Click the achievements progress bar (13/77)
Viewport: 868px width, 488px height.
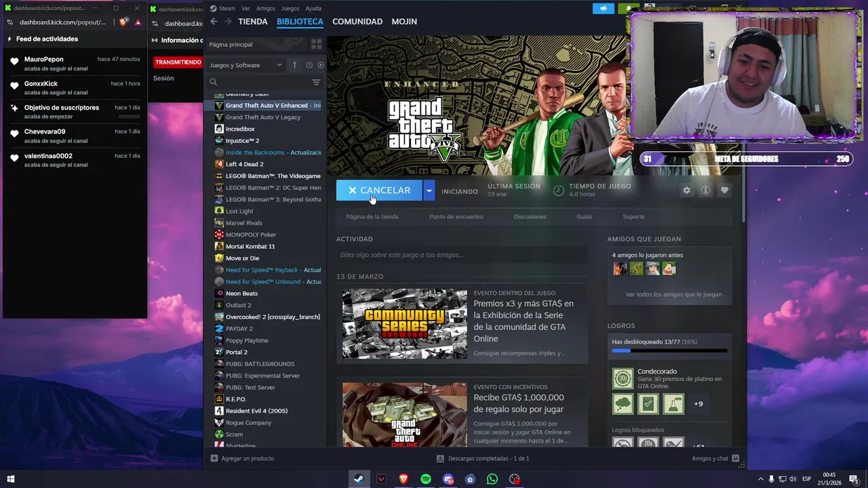[x=669, y=350]
